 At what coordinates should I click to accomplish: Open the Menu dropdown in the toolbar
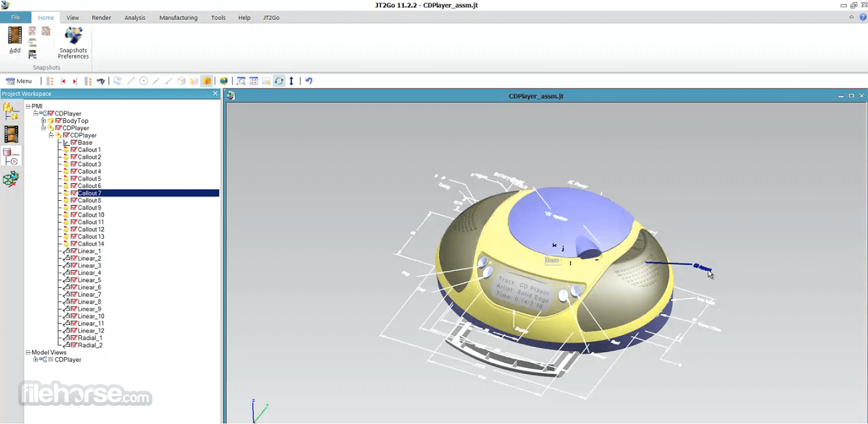tap(19, 81)
